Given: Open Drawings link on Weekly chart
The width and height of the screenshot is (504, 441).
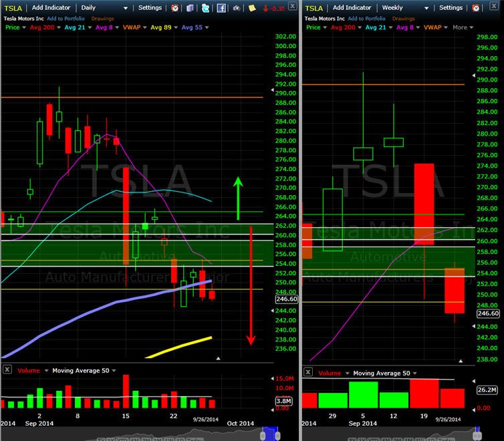Looking at the screenshot, I should pos(403,19).
